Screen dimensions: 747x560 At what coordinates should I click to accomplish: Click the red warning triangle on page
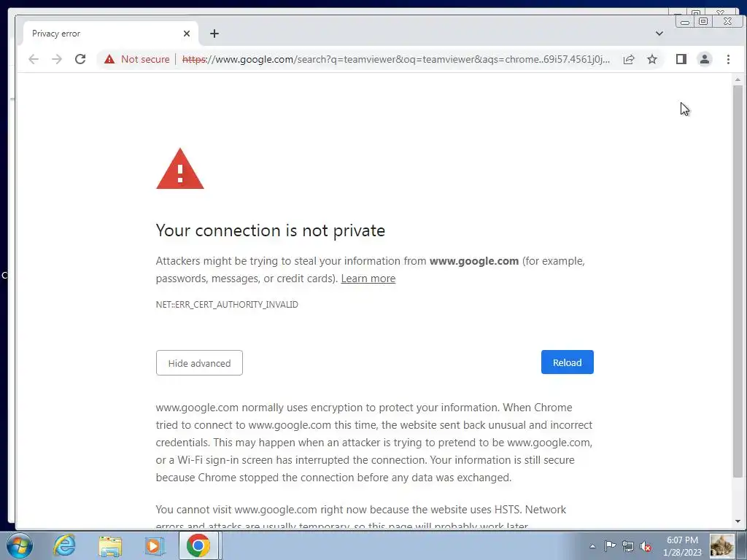pyautogui.click(x=180, y=169)
